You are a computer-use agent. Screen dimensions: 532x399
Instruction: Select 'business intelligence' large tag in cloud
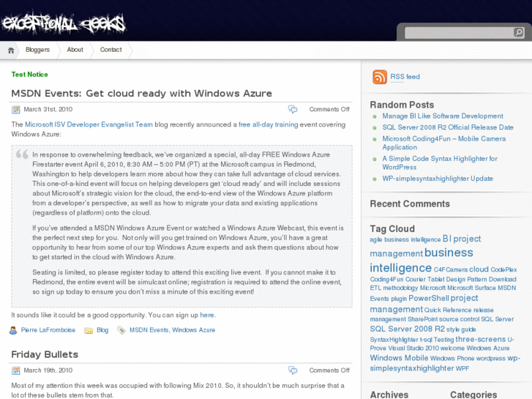pos(422,260)
